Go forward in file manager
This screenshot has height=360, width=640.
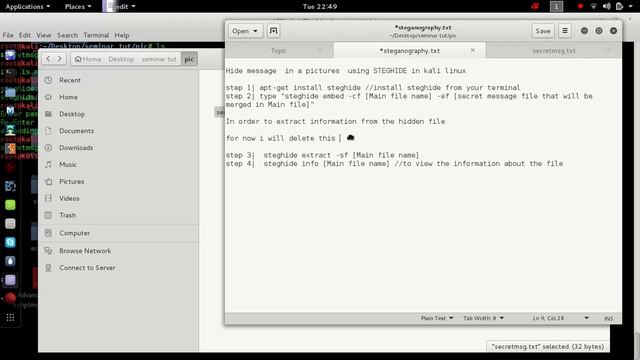pyautogui.click(x=60, y=59)
